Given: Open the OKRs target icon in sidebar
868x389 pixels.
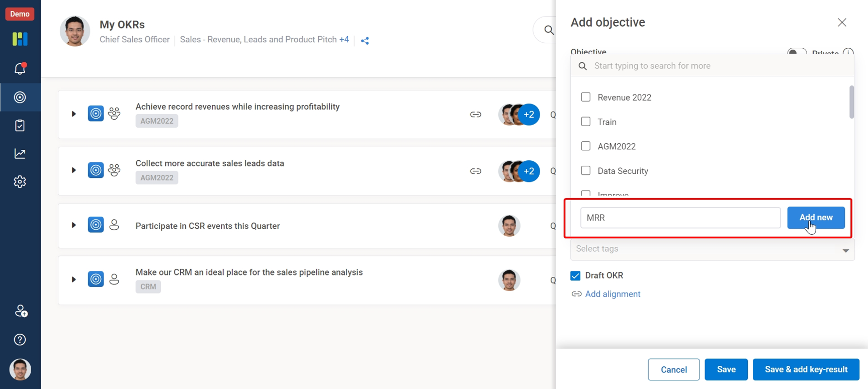Looking at the screenshot, I should coord(20,97).
